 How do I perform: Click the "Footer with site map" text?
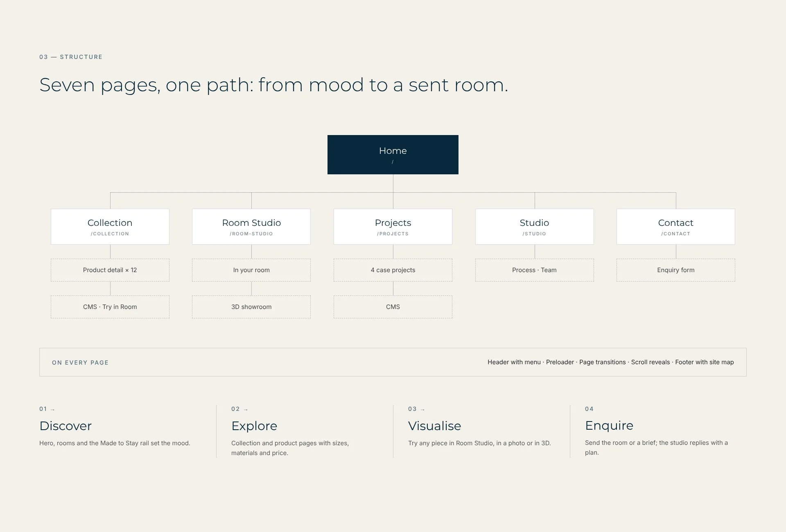[705, 362]
